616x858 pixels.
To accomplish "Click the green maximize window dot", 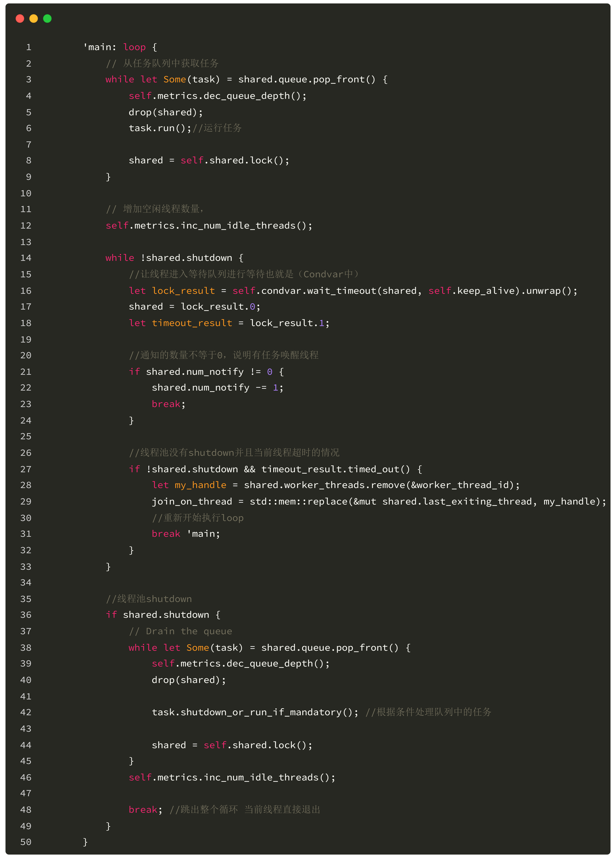I will (x=47, y=19).
